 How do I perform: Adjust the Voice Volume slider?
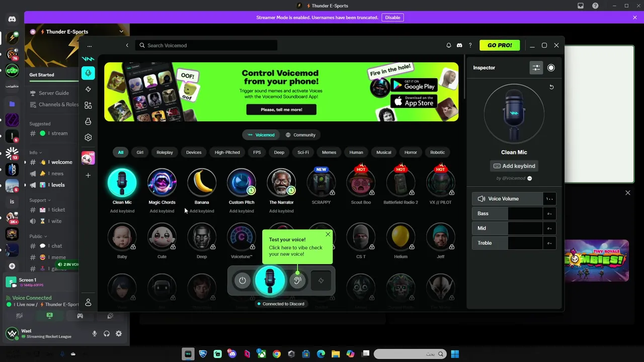[x=514, y=199]
